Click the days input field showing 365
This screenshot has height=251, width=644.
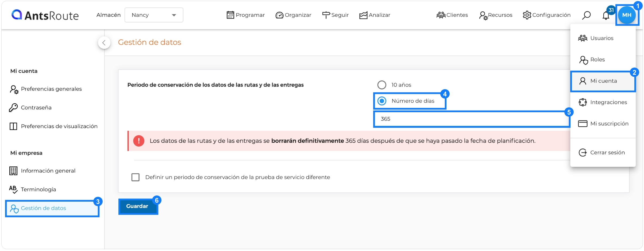click(x=472, y=119)
